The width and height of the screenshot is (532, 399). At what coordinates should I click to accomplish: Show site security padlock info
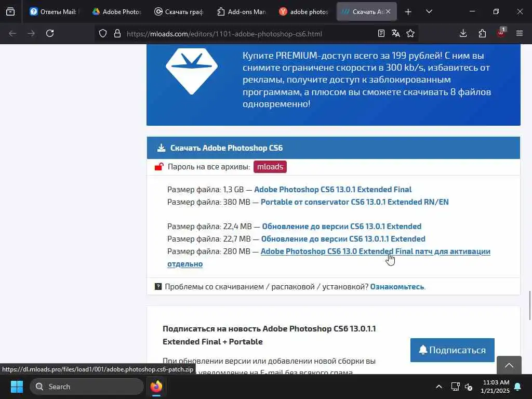(117, 34)
